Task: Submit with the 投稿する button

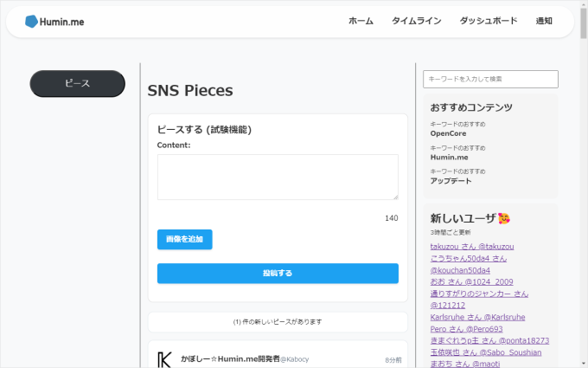Action: click(x=278, y=274)
